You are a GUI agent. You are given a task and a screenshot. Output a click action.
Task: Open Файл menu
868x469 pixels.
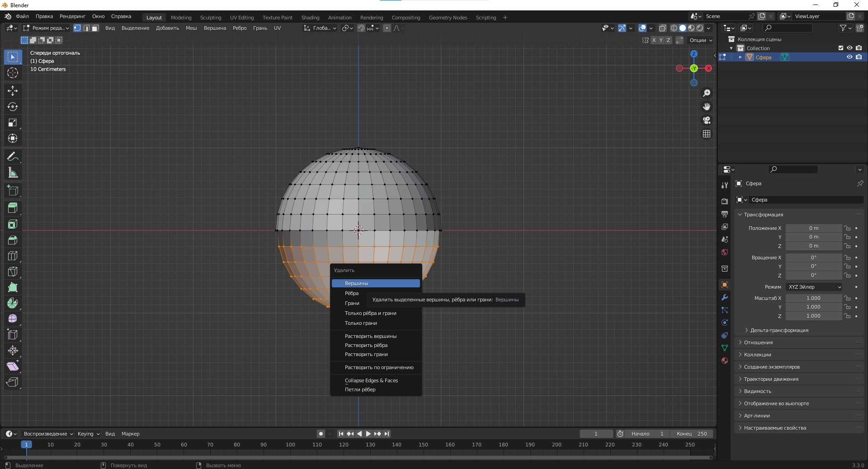(22, 16)
